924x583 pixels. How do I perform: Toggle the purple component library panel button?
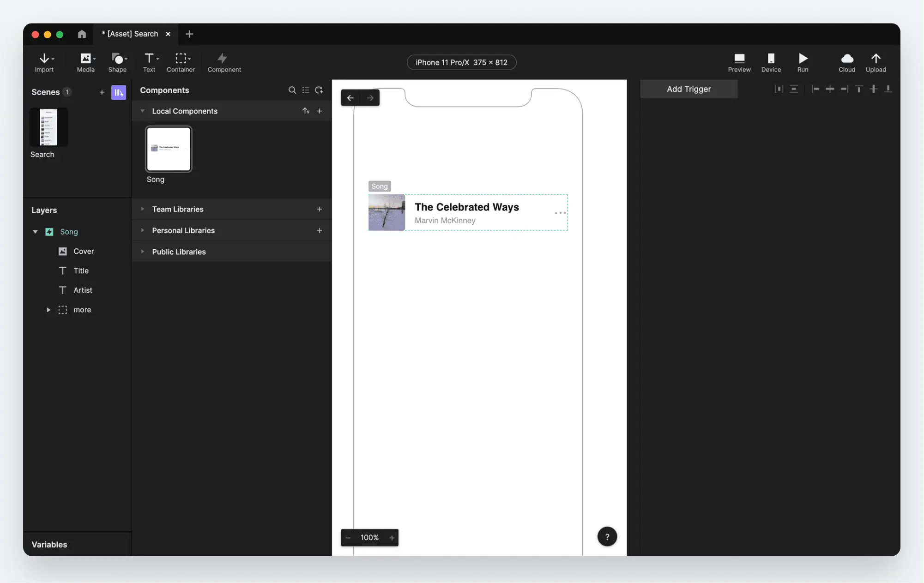pos(118,92)
